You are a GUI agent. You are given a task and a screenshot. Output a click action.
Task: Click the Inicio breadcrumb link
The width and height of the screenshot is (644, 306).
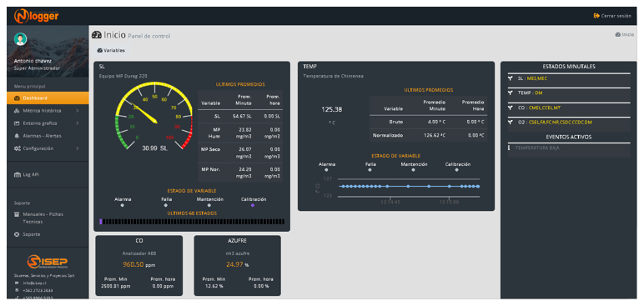pos(624,35)
